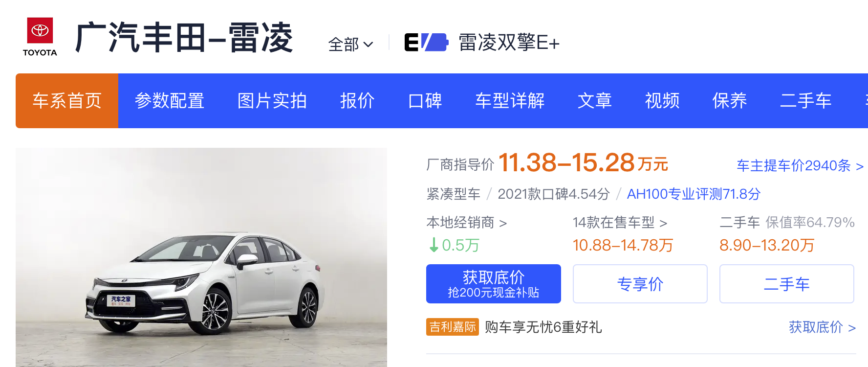The image size is (868, 367).
Task: Expand 本地经销商 chevron
Action: click(x=503, y=223)
